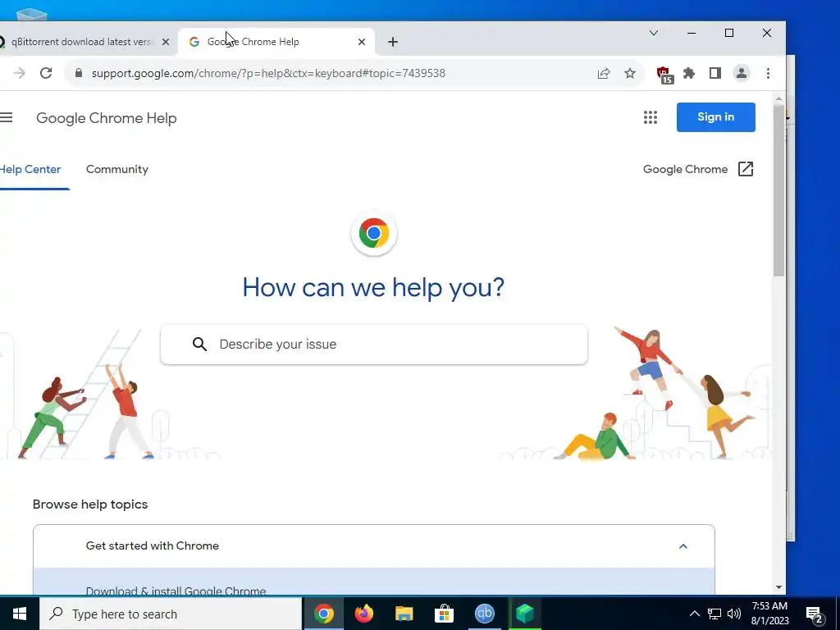Open the Windows Start menu
The height and width of the screenshot is (630, 840).
click(20, 614)
